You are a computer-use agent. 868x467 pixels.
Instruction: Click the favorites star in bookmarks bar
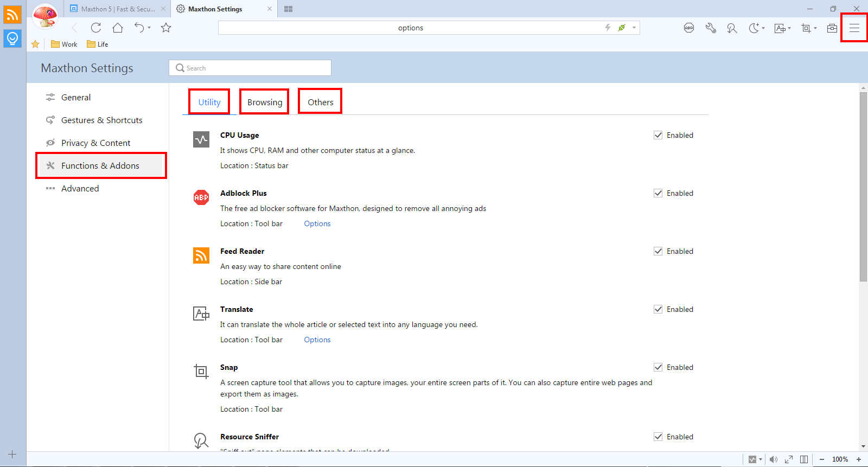click(35, 44)
